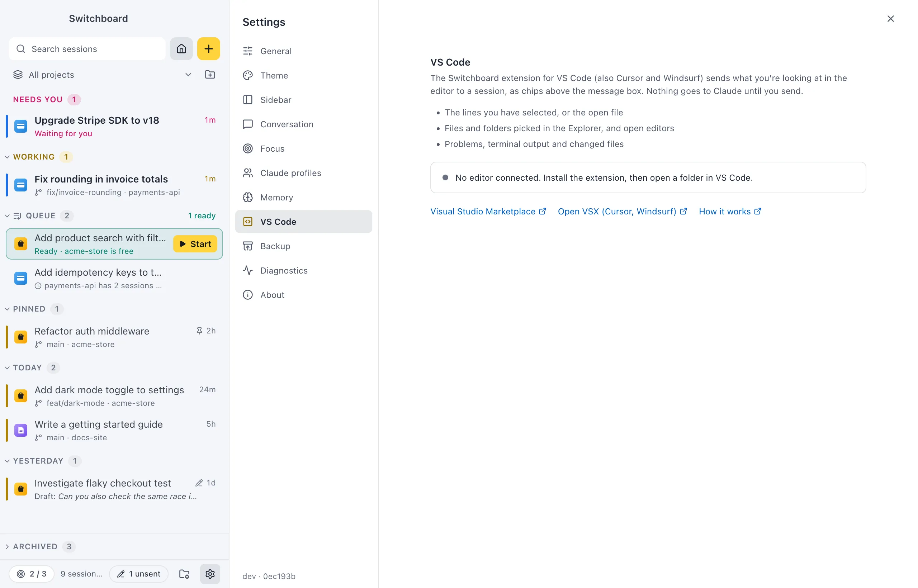The image size is (918, 588).
Task: Create a new session with plus button
Action: [208, 49]
